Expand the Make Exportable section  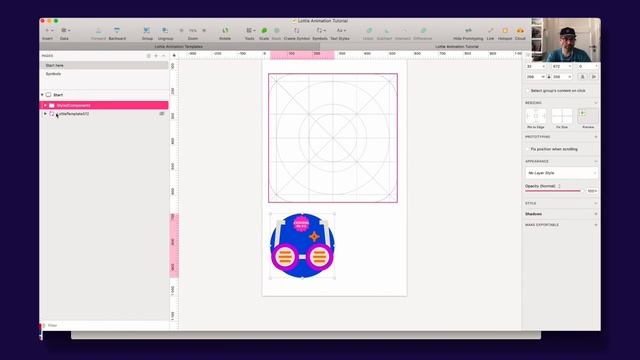[596, 225]
